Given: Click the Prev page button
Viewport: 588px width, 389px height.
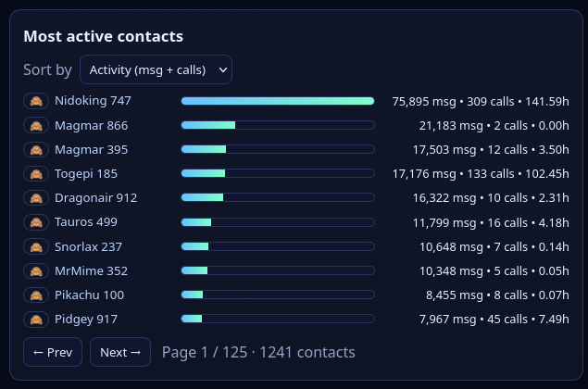Looking at the screenshot, I should pos(53,352).
